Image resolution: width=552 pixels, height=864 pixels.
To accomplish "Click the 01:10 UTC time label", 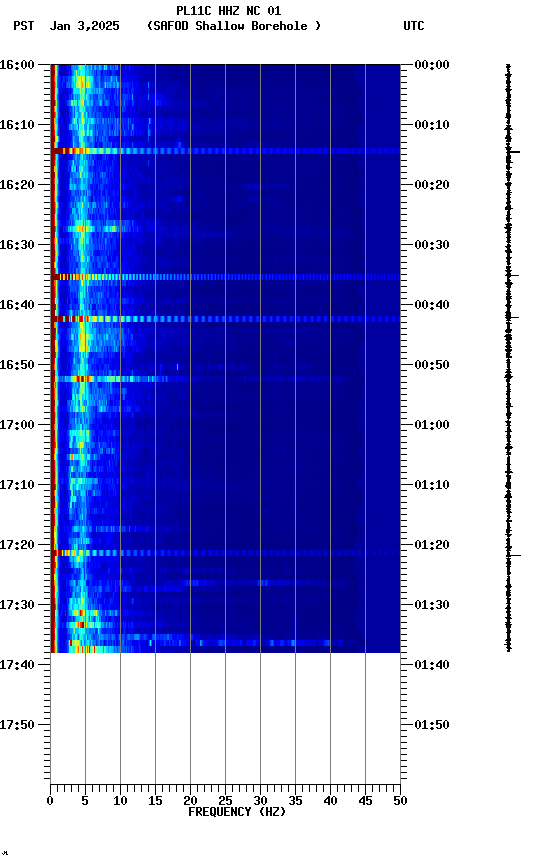I will [432, 485].
